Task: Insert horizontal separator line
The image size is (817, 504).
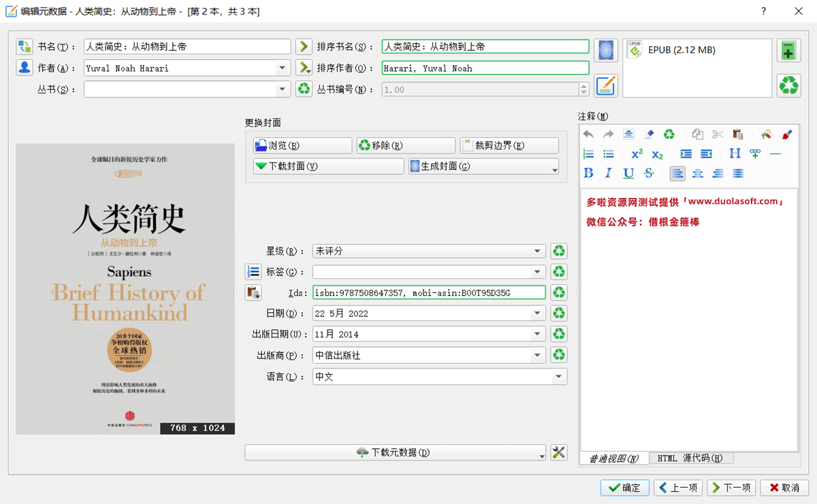Action: pyautogui.click(x=775, y=154)
